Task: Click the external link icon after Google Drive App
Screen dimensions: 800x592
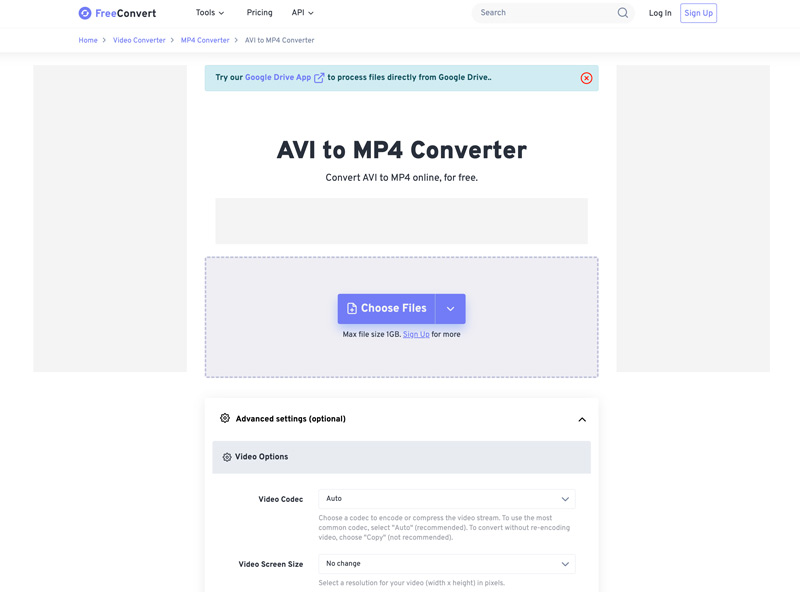Action: pyautogui.click(x=319, y=78)
